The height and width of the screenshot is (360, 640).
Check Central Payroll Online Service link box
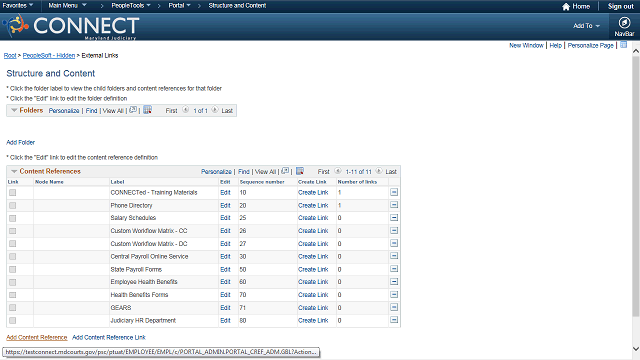pyautogui.click(x=13, y=257)
